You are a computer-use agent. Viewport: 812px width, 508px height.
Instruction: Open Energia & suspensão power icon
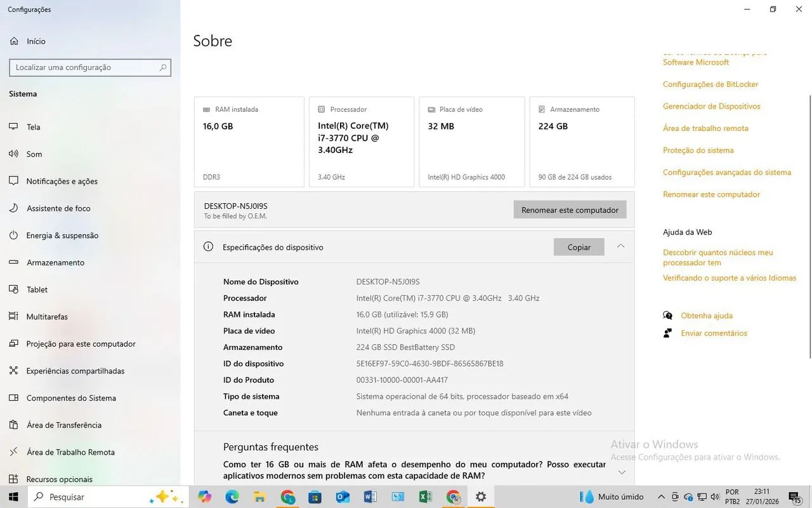[14, 235]
